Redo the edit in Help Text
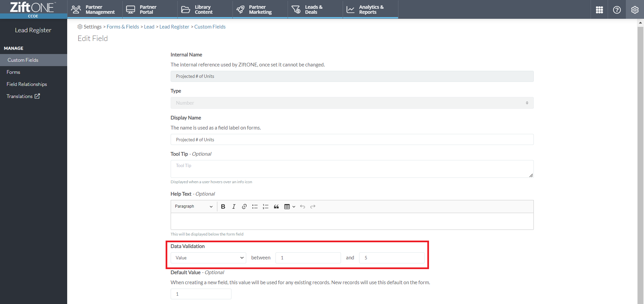Image resolution: width=644 pixels, height=304 pixels. (x=313, y=206)
